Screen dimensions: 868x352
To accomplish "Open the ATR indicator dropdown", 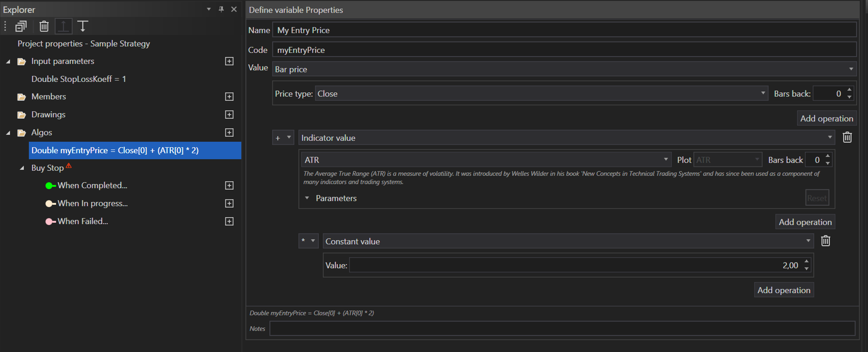I will click(485, 160).
